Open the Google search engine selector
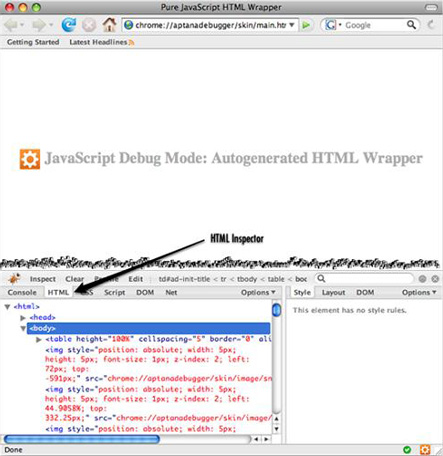 333,25
